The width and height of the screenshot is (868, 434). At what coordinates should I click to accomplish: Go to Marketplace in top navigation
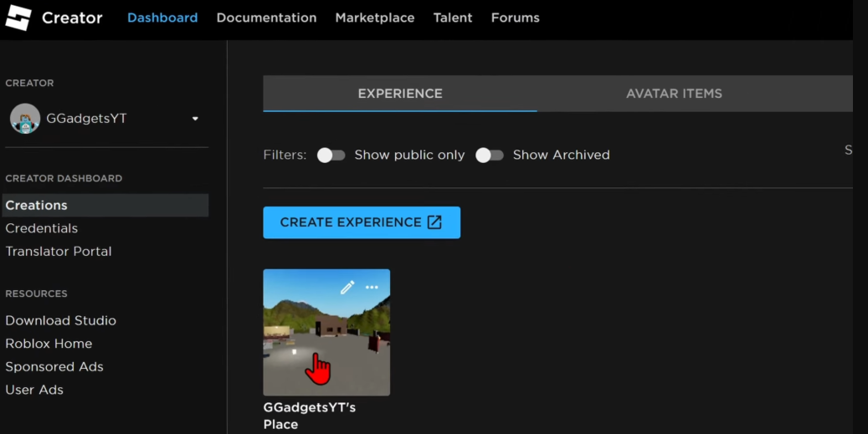pos(375,18)
